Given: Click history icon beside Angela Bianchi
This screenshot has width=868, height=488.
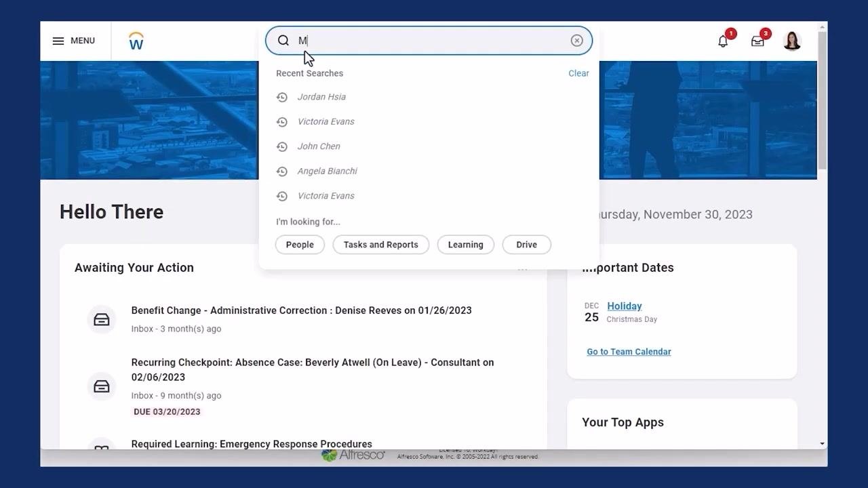Looking at the screenshot, I should pyautogui.click(x=282, y=171).
